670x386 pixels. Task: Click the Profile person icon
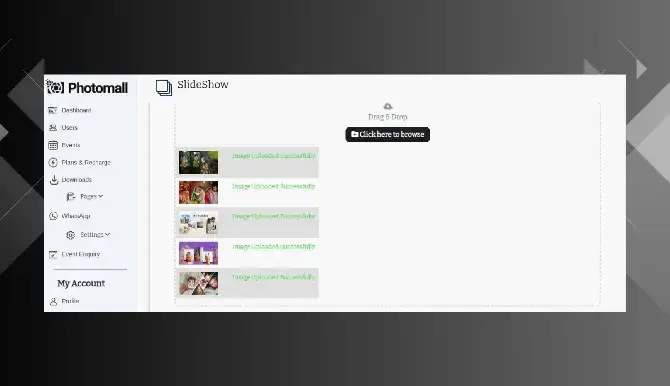[x=53, y=302]
